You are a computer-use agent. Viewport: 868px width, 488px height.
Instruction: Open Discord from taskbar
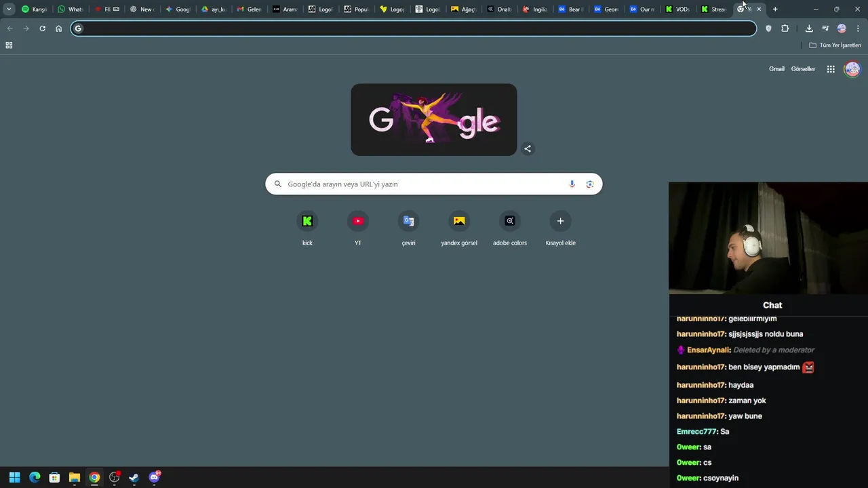154,477
